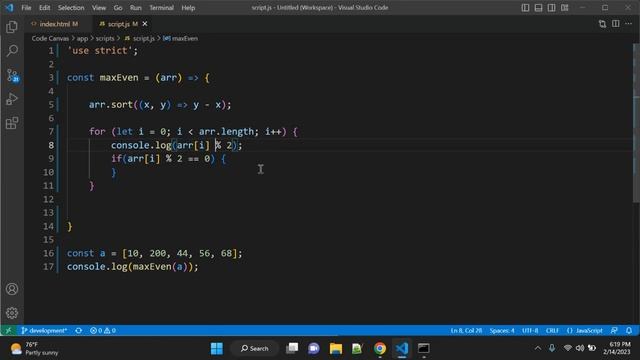Viewport: 640px width, 360px height.
Task: Expand the maxEven breadcrumb symbol
Action: click(180, 38)
